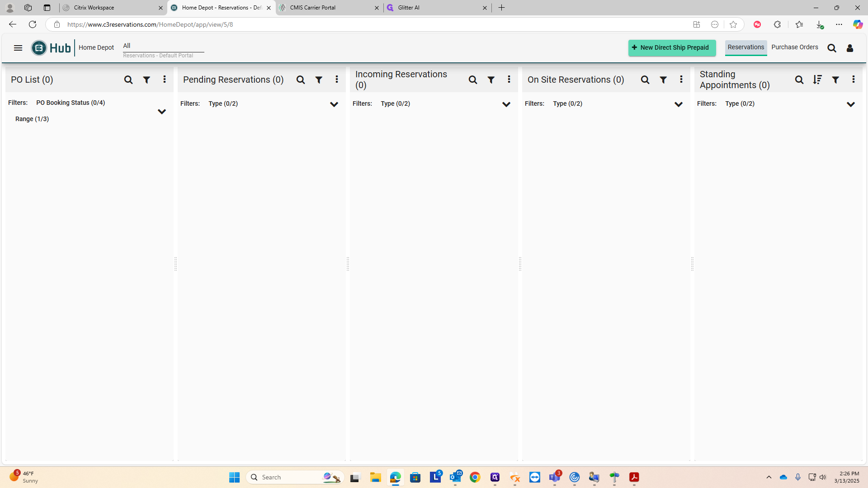The height and width of the screenshot is (488, 868).
Task: Open Incoming Reservations three-dot options menu
Action: [509, 80]
